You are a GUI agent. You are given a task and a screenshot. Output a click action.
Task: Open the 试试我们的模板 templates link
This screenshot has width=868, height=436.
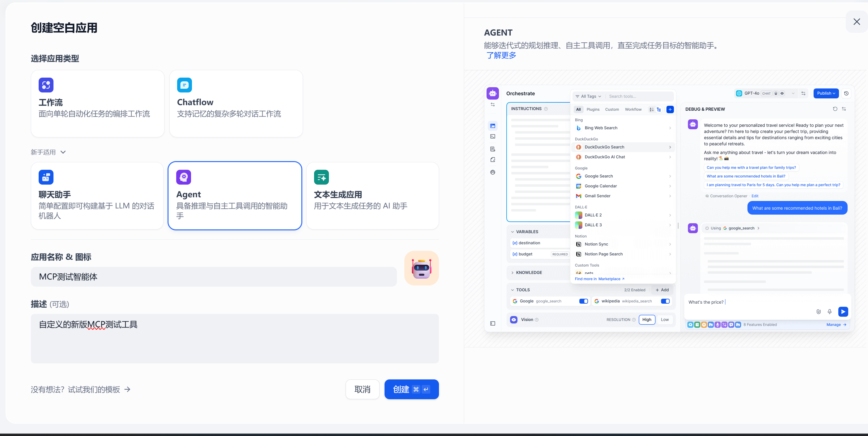pyautogui.click(x=81, y=390)
